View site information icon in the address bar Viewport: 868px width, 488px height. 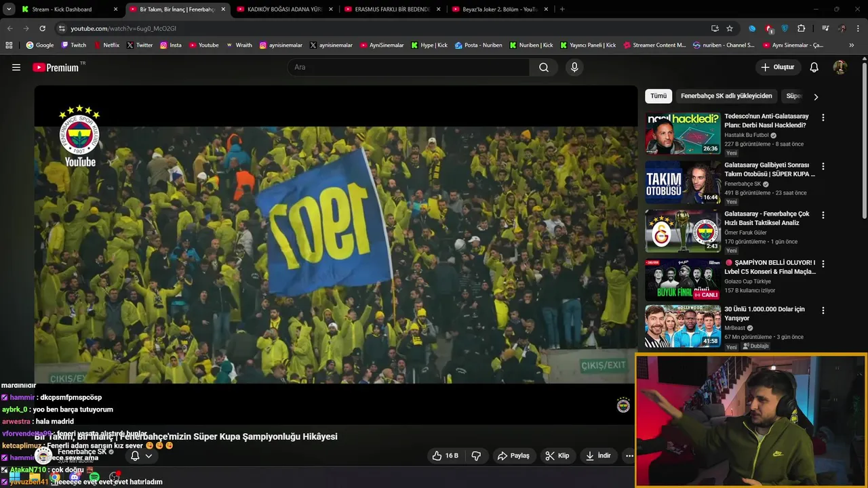coord(62,28)
